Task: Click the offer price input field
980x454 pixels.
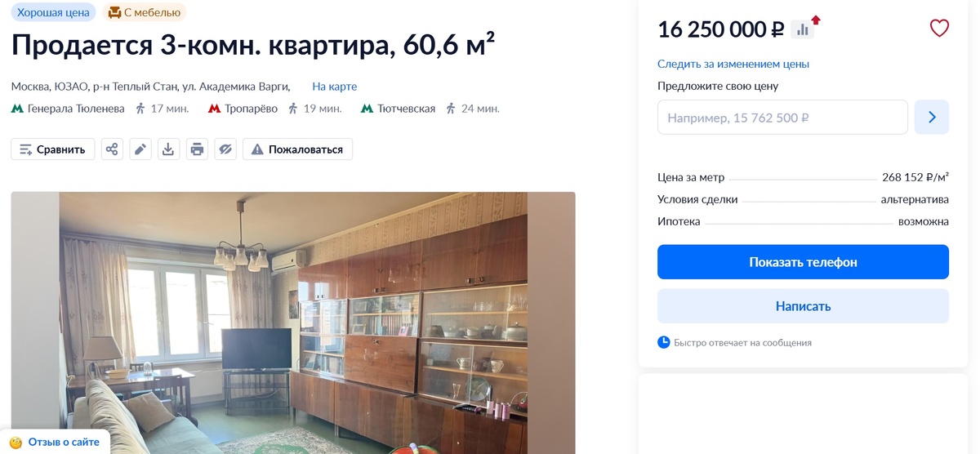Action: click(x=782, y=118)
